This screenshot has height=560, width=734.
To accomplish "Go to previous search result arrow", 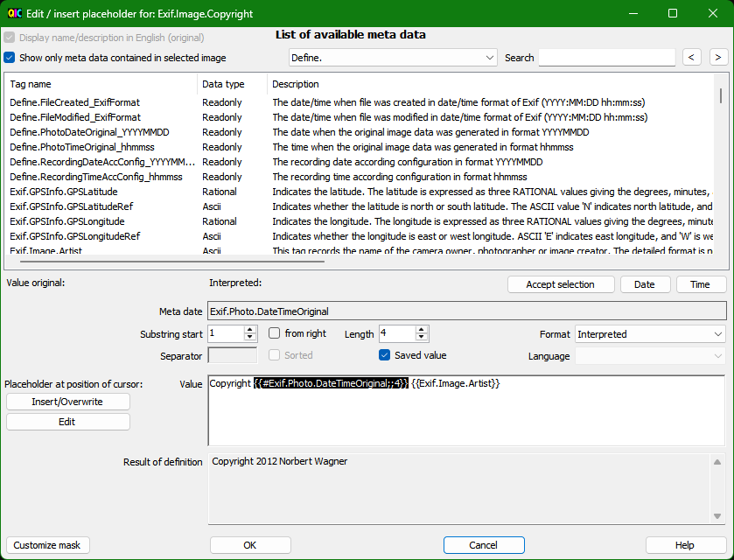I will tap(691, 57).
